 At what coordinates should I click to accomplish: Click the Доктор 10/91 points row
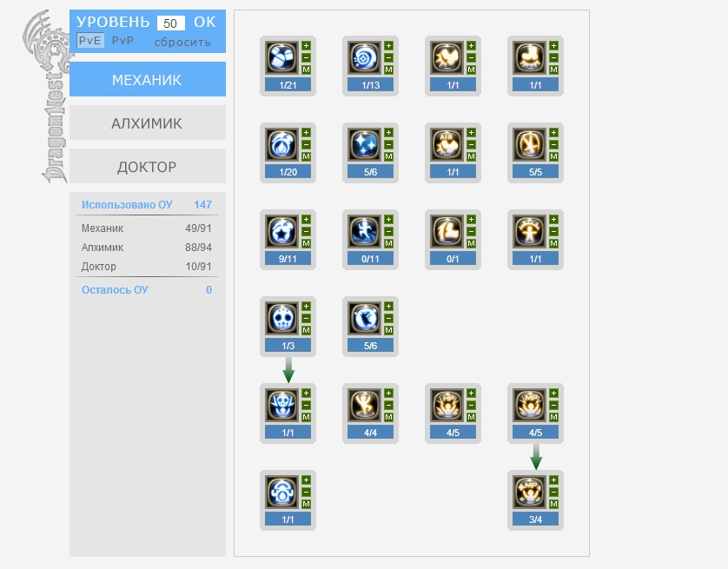click(147, 267)
